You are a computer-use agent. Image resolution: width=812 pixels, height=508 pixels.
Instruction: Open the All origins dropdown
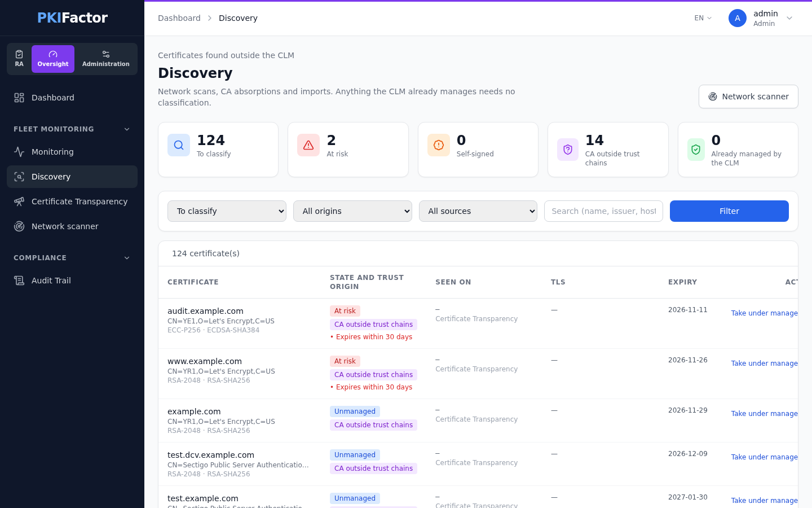352,211
